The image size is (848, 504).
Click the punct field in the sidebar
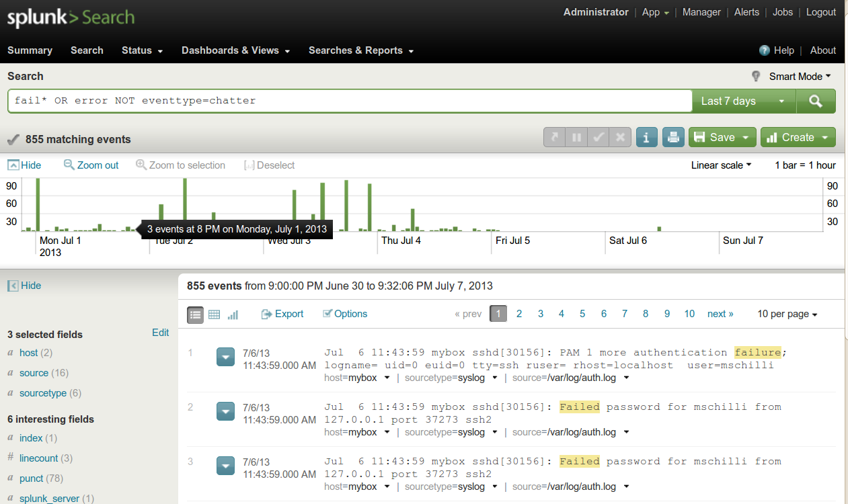click(32, 478)
